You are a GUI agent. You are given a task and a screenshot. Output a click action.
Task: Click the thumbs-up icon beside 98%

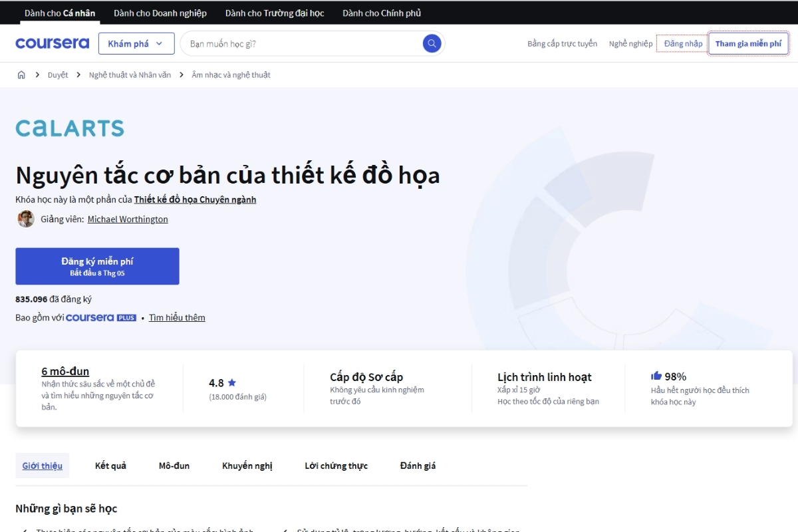(658, 376)
